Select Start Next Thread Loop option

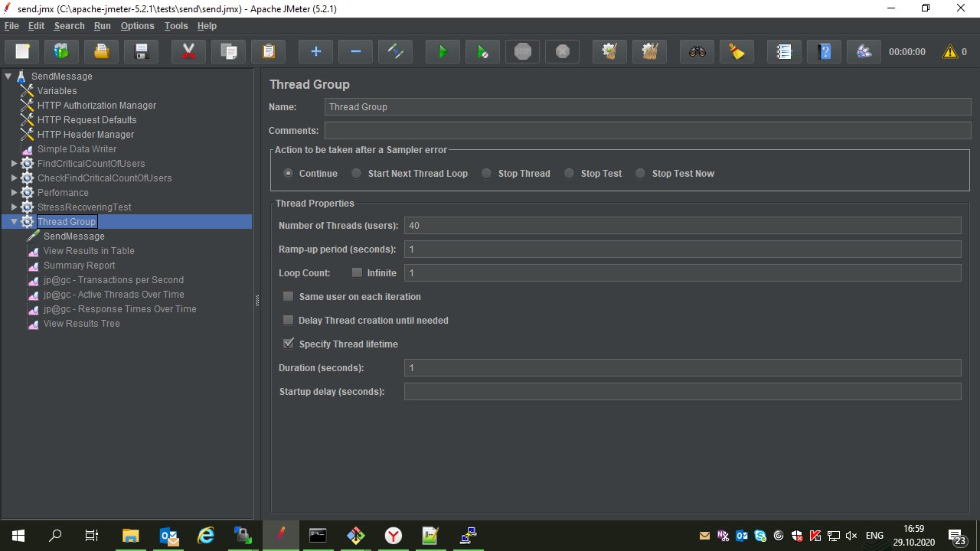357,174
